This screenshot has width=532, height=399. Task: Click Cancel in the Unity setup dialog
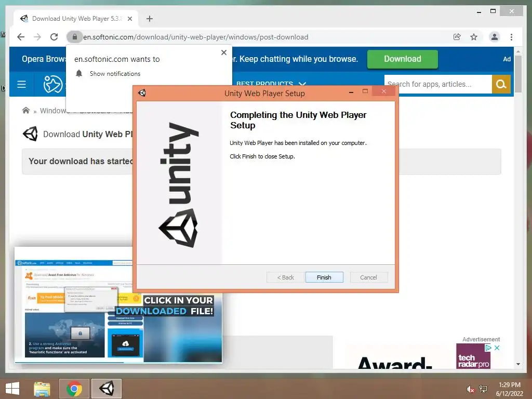368,277
